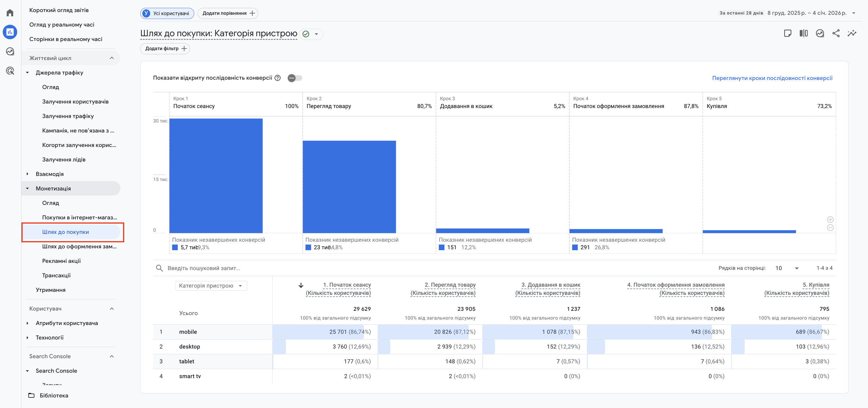Click the chart zoom-out minus icon
Screen dimensions: 868x408
(x=830, y=228)
